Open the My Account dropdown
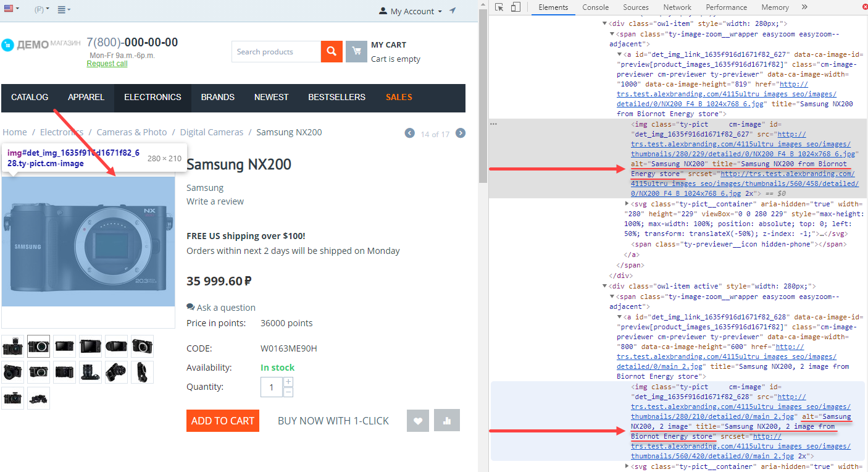The image size is (868, 472). (x=411, y=11)
